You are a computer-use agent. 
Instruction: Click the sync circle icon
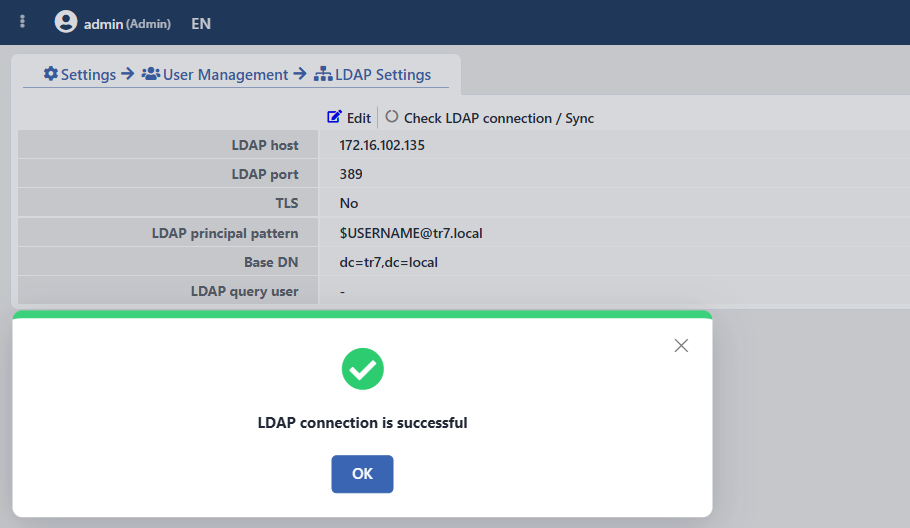[392, 117]
